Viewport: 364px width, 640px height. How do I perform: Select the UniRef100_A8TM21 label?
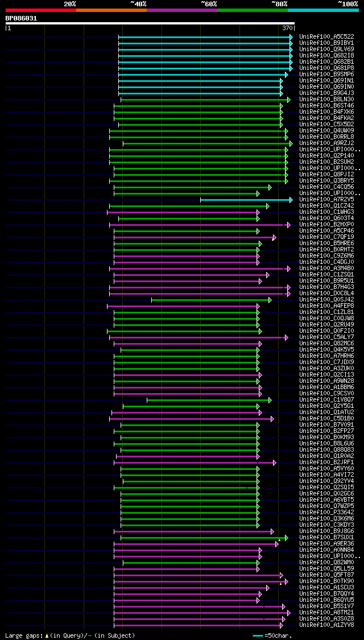[326, 612]
